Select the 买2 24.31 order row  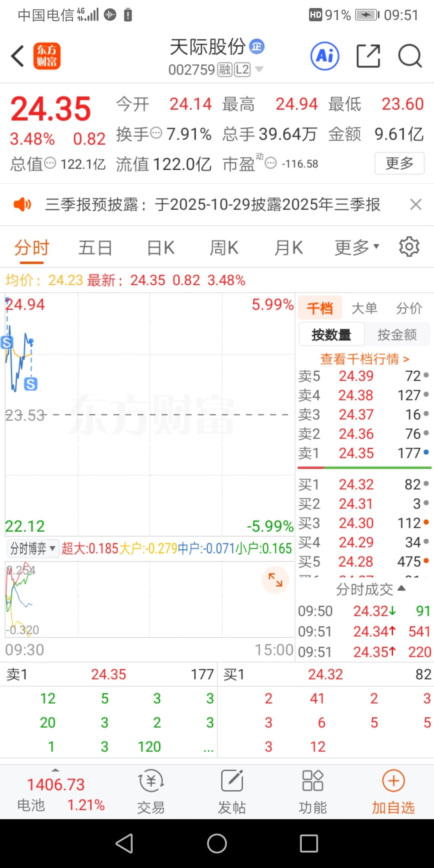364,504
